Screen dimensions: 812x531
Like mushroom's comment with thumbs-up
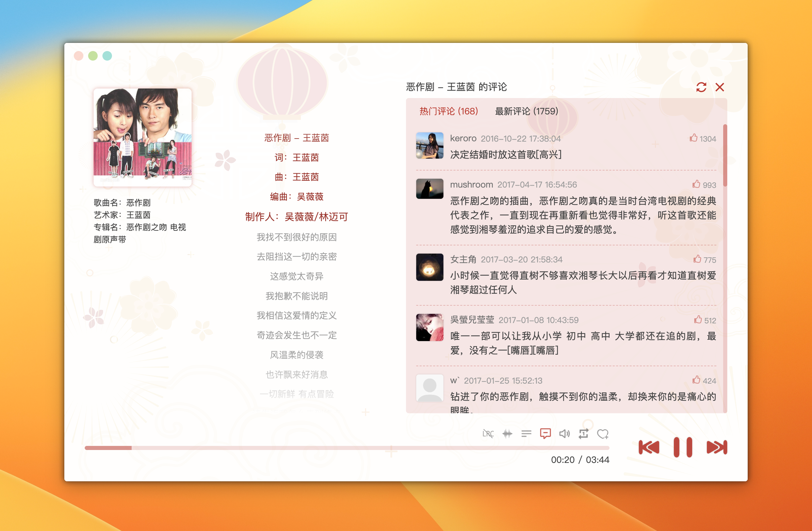tap(696, 184)
